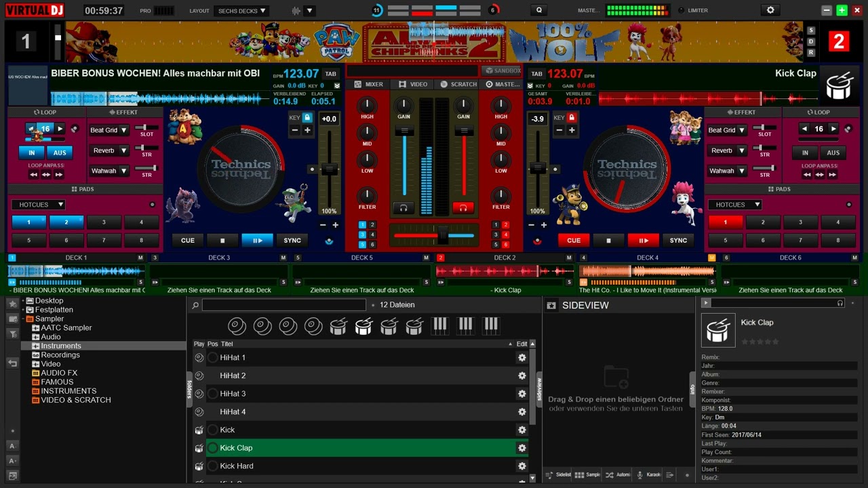868x488 pixels.
Task: Trigger right deck hotcue pad 1
Action: pos(725,222)
